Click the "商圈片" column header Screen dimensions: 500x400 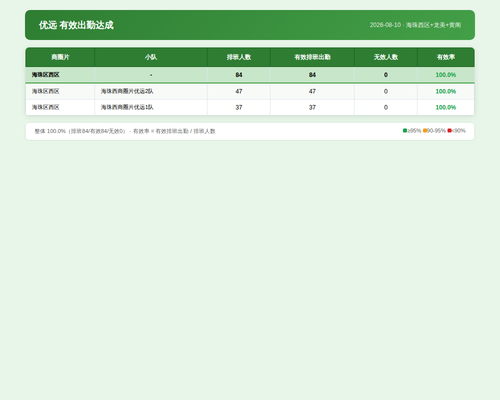[x=60, y=57]
